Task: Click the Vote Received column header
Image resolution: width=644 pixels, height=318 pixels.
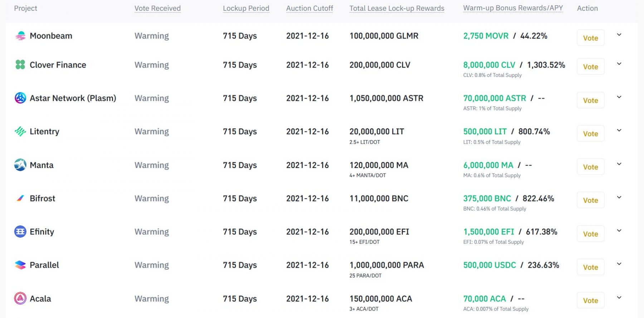Action: point(157,8)
